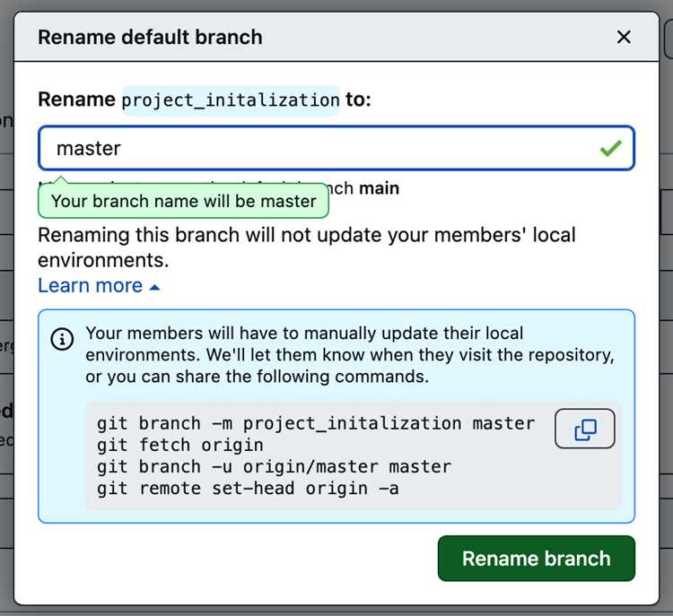Click the green checkmark in the input

[610, 149]
